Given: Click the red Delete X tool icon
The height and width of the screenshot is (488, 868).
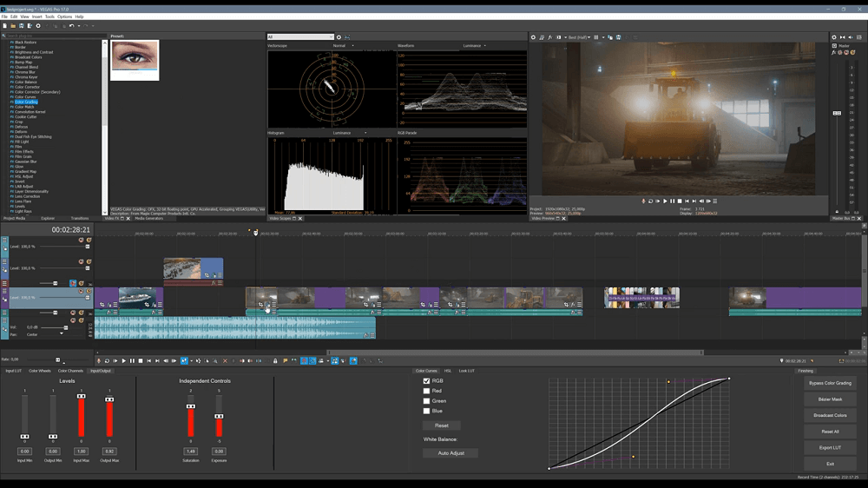Looking at the screenshot, I should [226, 360].
